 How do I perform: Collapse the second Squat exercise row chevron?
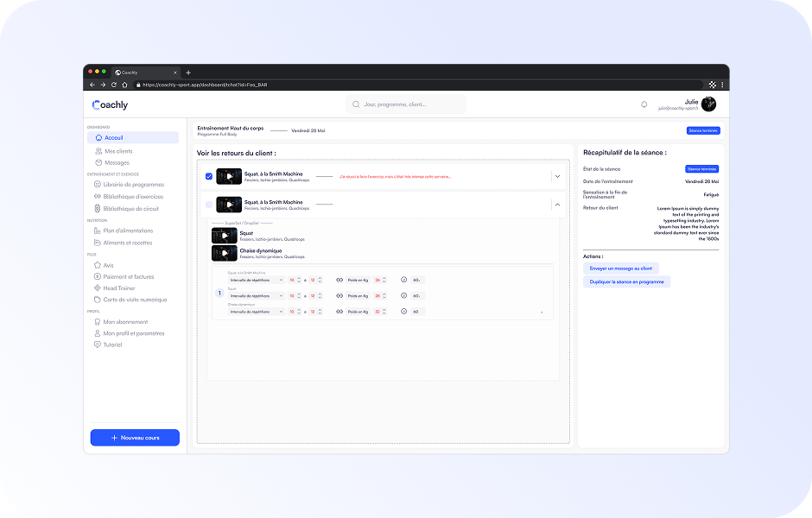click(557, 205)
